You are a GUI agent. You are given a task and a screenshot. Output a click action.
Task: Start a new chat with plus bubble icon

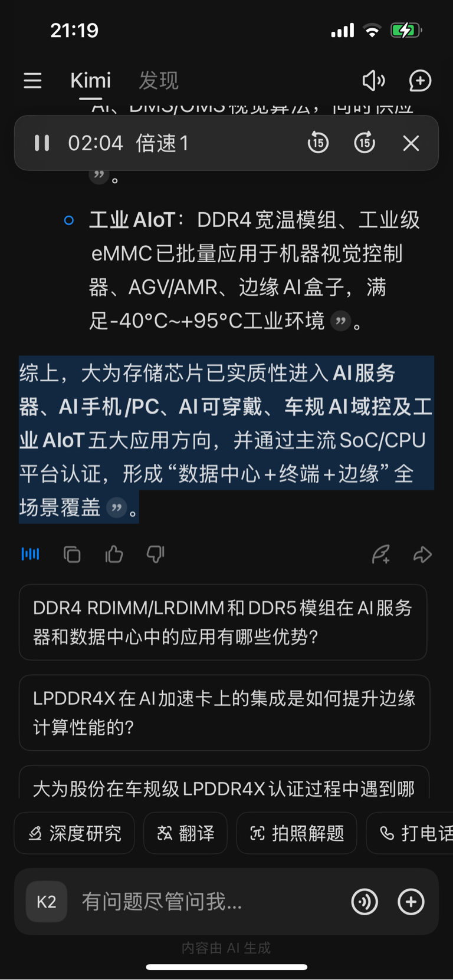click(420, 81)
